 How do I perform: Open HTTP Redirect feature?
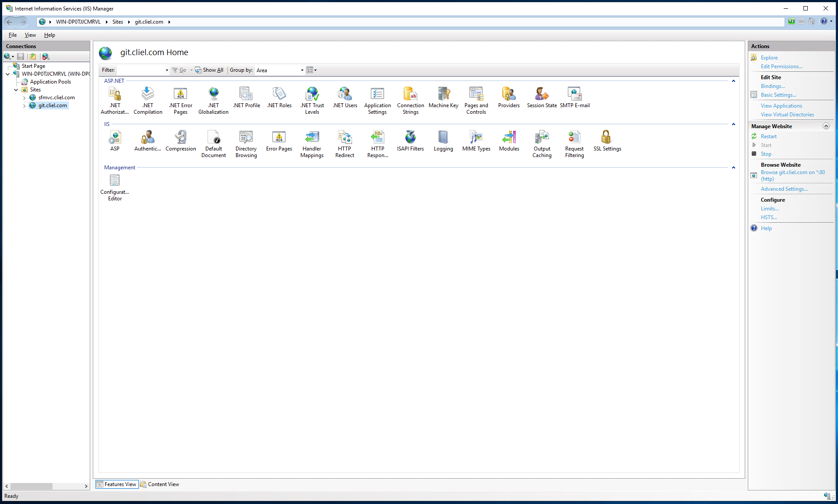(345, 143)
